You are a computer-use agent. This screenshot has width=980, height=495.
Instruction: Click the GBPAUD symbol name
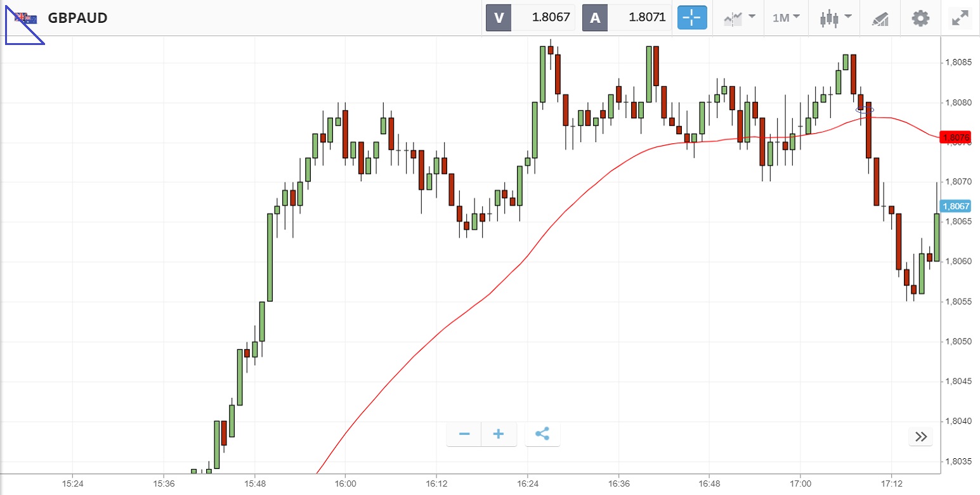(77, 18)
